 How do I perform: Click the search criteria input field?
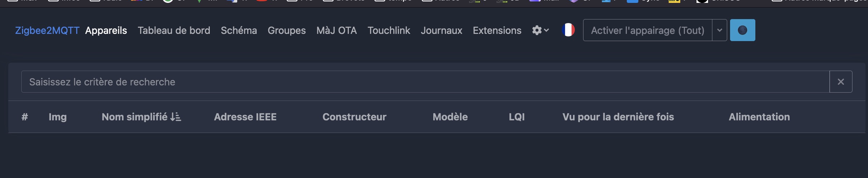tap(425, 82)
